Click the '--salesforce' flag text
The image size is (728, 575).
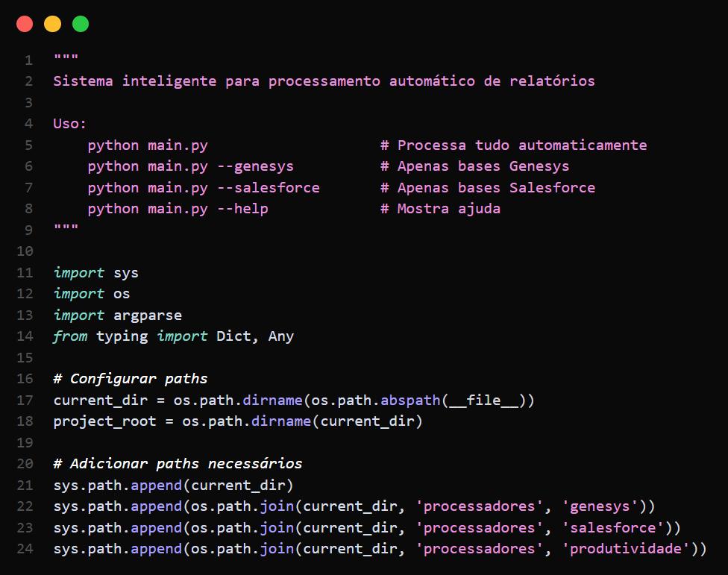coord(269,188)
